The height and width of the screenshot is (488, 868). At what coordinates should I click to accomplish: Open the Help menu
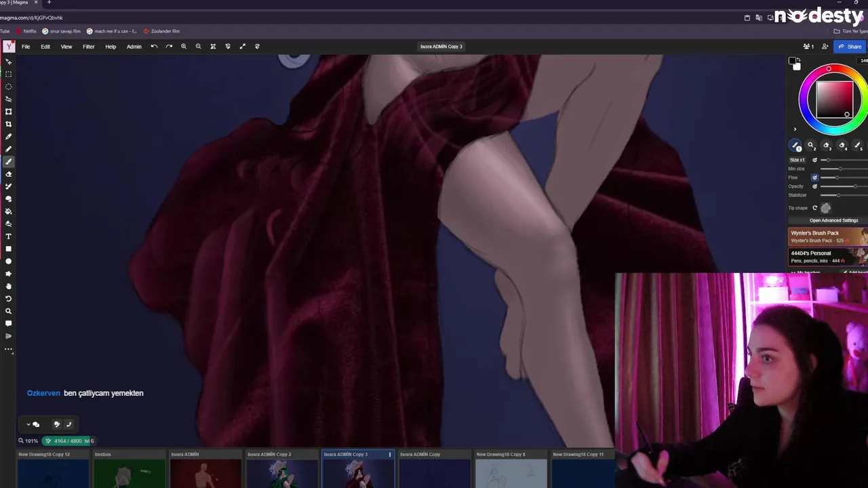tap(111, 47)
